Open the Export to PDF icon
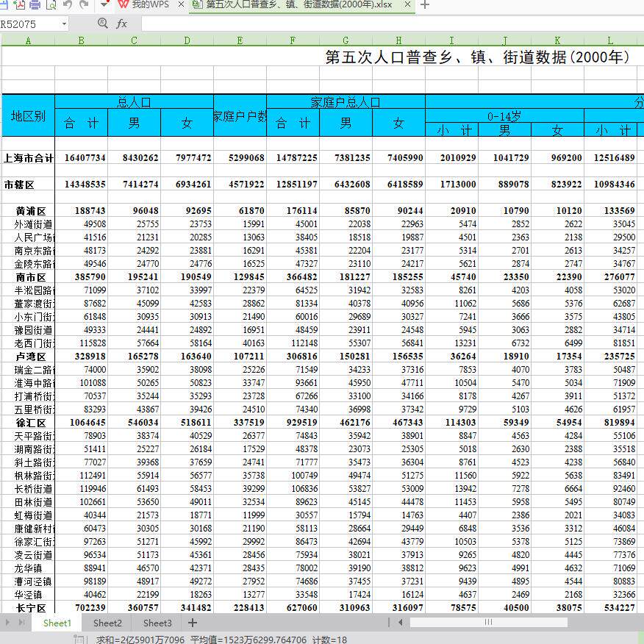The height and width of the screenshot is (644, 644). pos(19,4)
